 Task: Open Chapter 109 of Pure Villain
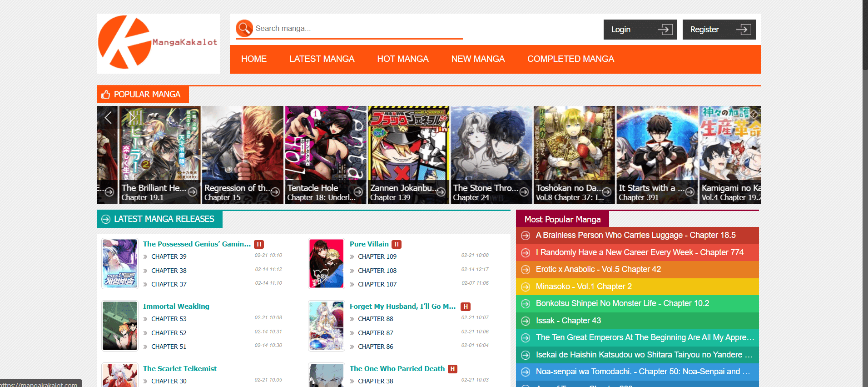tap(377, 256)
